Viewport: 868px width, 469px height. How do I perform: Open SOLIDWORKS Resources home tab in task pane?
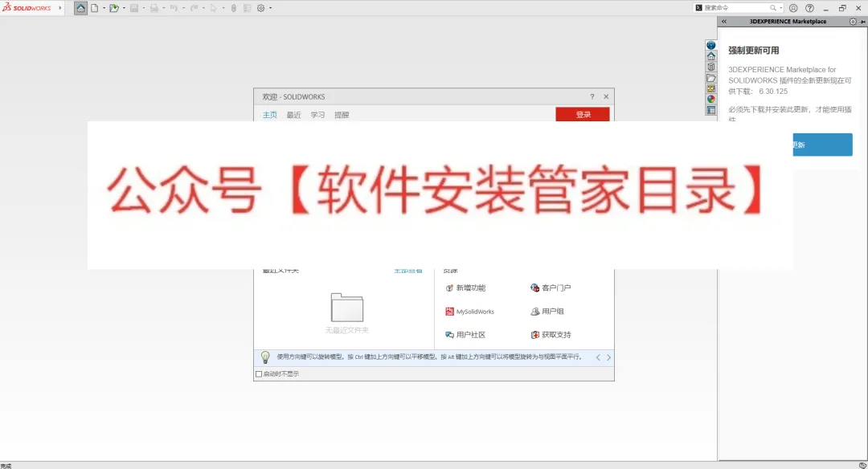[x=711, y=56]
